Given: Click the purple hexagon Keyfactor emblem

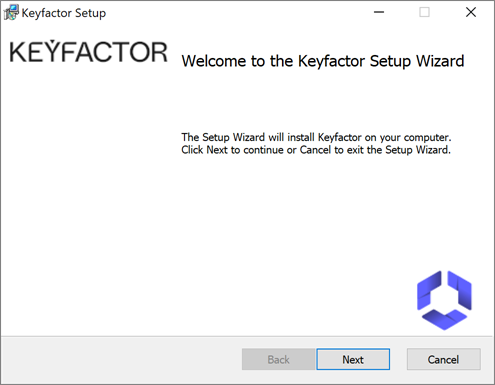Looking at the screenshot, I should 444,300.
